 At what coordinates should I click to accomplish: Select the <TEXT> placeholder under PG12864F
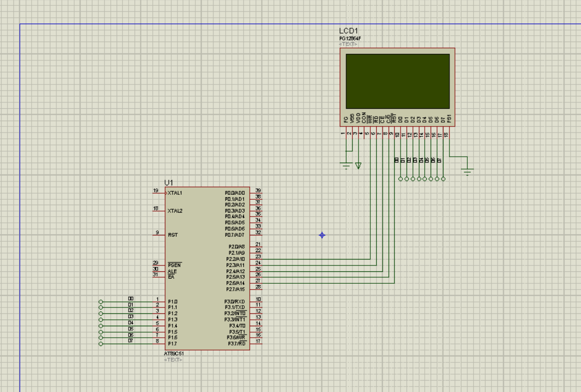click(x=348, y=44)
